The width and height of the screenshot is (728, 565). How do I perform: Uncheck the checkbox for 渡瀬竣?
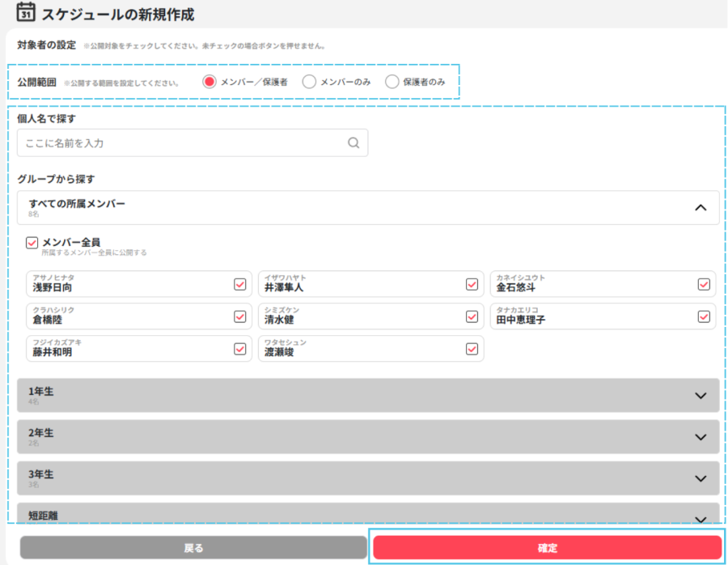click(x=472, y=349)
